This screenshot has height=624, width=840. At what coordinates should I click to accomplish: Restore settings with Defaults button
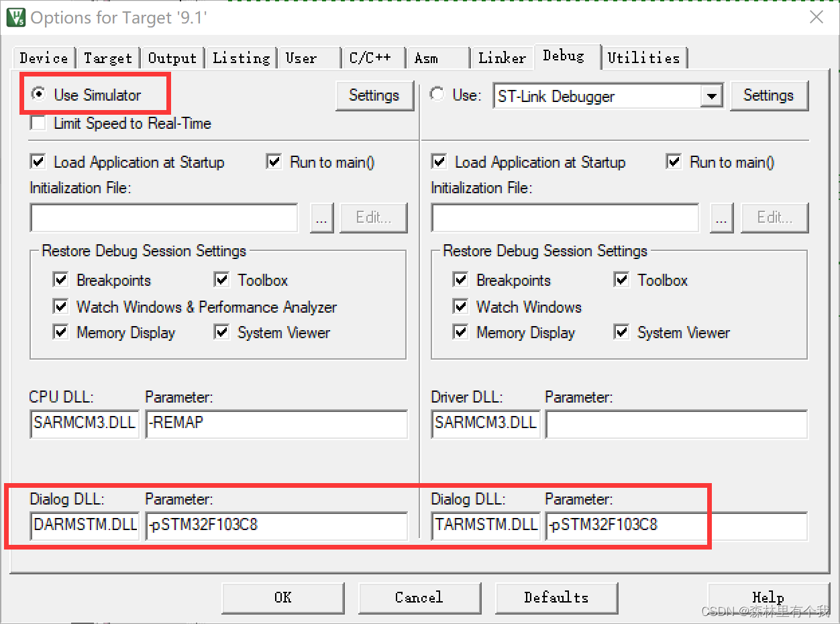pyautogui.click(x=556, y=597)
